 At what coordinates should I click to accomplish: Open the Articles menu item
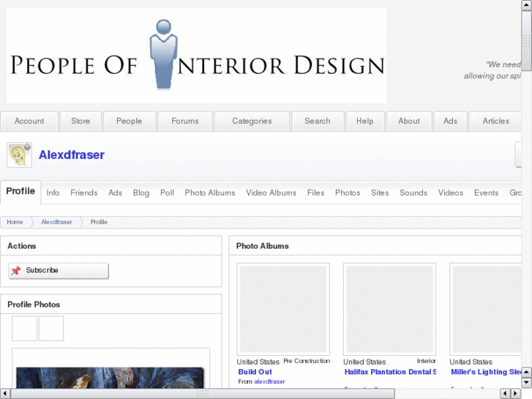(495, 122)
